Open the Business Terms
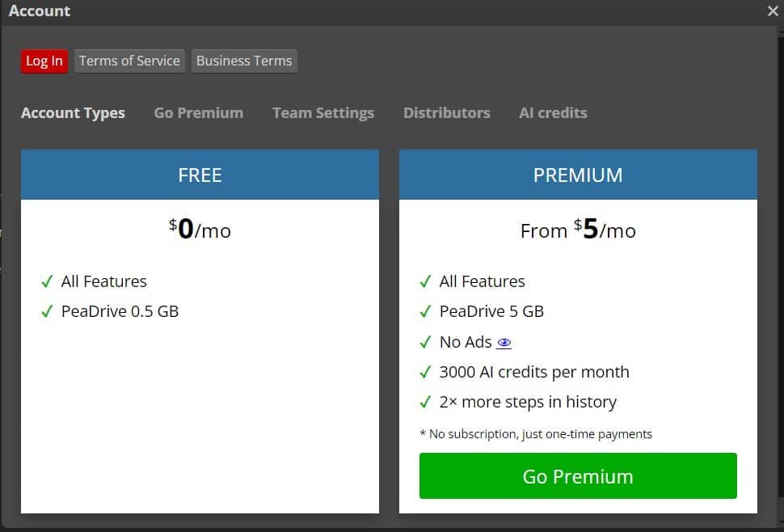This screenshot has width=784, height=532. [244, 61]
